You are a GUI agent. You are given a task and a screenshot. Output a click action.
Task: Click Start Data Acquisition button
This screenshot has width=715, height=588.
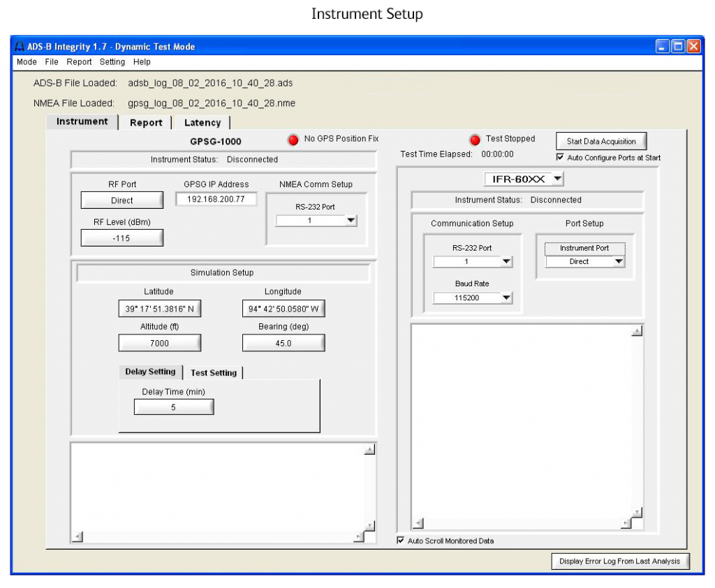click(x=601, y=141)
